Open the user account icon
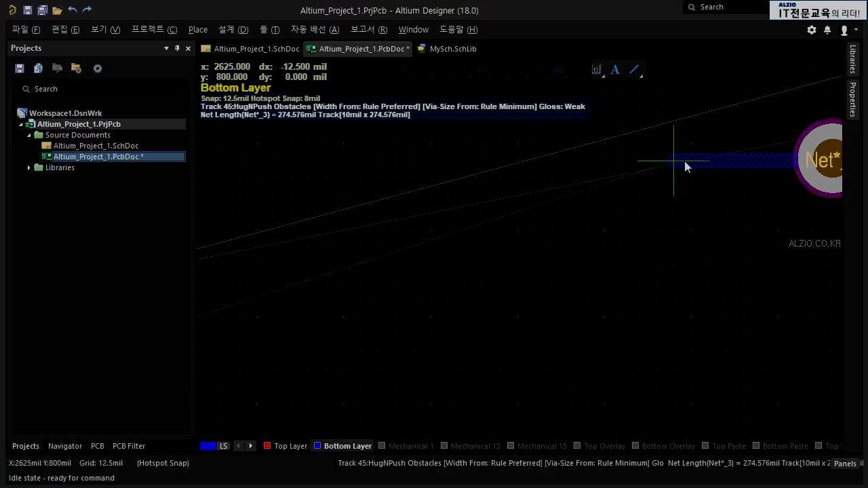 pyautogui.click(x=844, y=30)
